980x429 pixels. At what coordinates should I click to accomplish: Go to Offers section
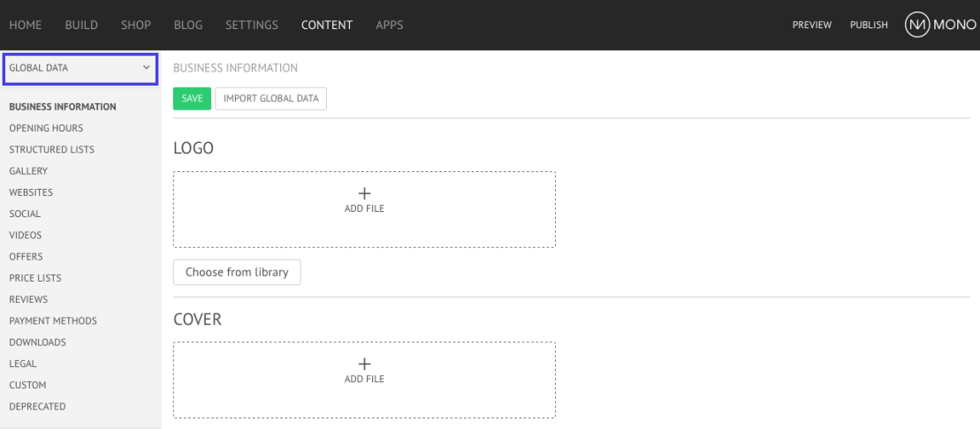(x=26, y=257)
